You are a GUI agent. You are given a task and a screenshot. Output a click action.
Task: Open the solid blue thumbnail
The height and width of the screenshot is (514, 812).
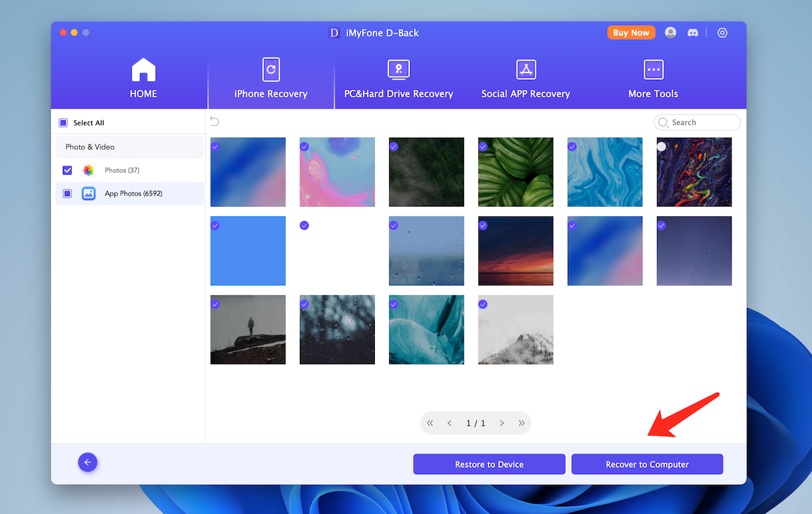[x=248, y=251]
